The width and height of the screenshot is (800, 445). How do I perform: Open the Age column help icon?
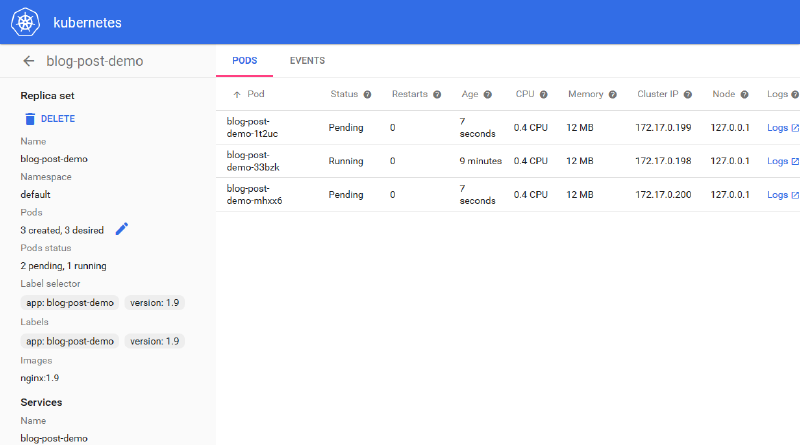click(x=488, y=94)
